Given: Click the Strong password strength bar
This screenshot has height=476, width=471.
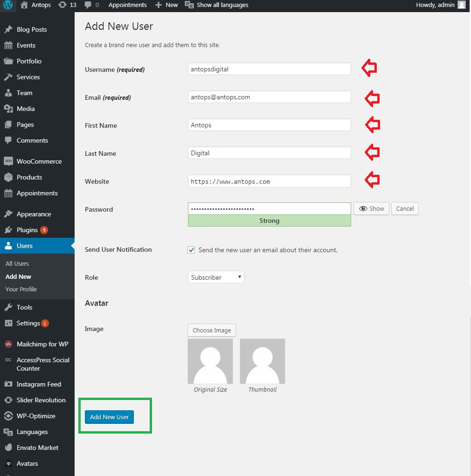Looking at the screenshot, I should click(270, 221).
